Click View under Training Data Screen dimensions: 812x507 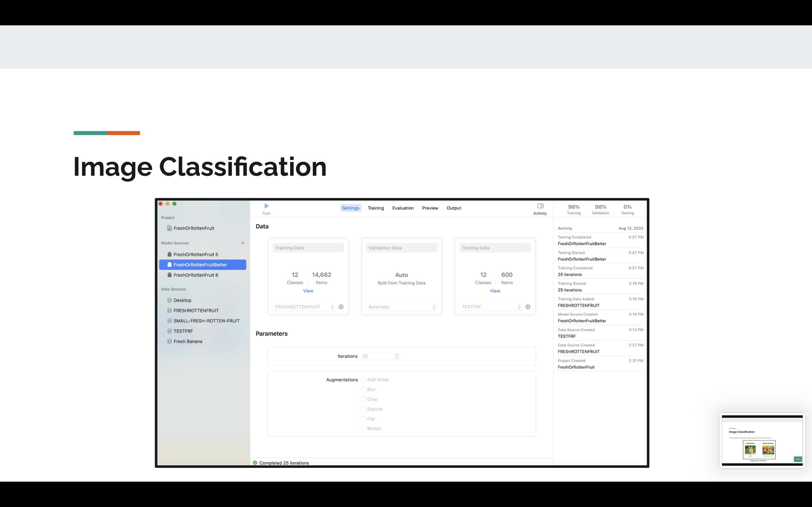(308, 291)
